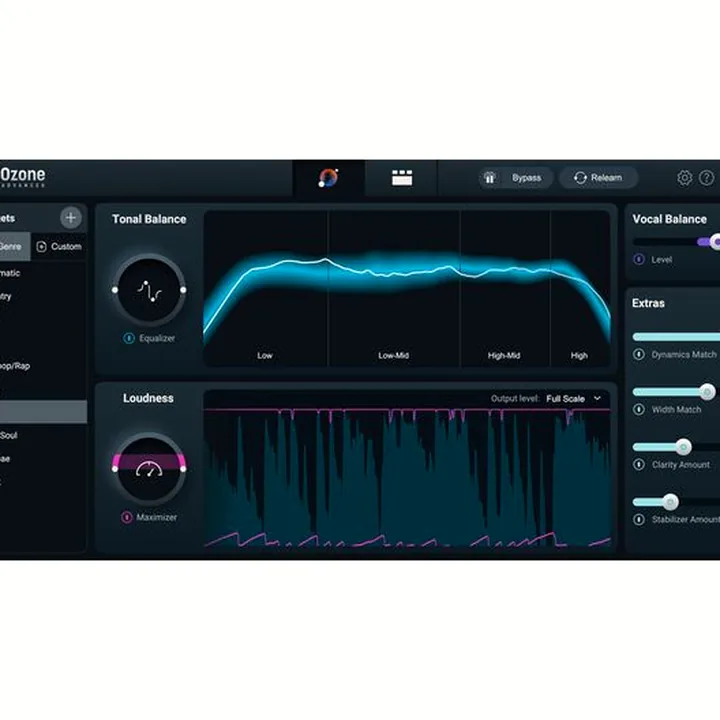720x720 pixels.
Task: Click the Low-Mid band in tonal graph
Action: pos(394,288)
